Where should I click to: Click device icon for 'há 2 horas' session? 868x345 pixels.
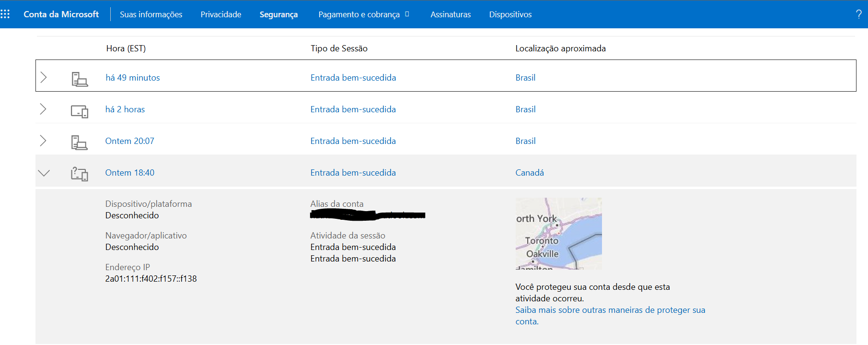click(80, 111)
